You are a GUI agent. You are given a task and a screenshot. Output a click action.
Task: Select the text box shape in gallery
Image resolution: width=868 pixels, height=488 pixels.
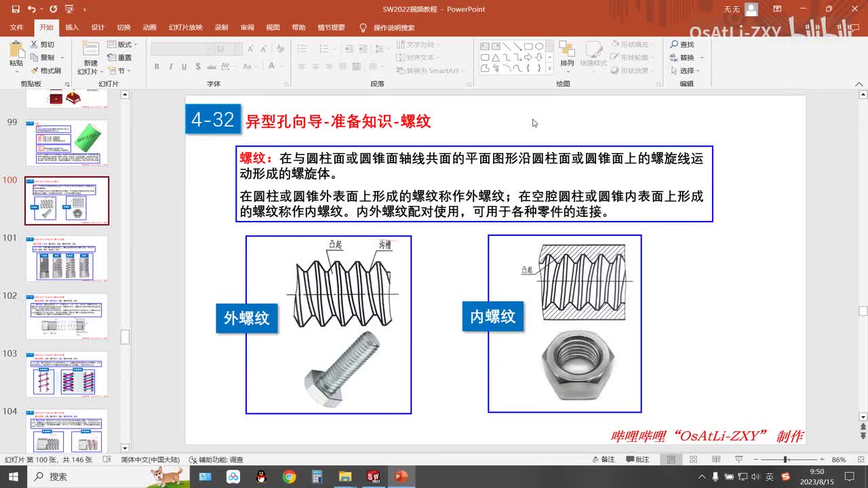(485, 47)
